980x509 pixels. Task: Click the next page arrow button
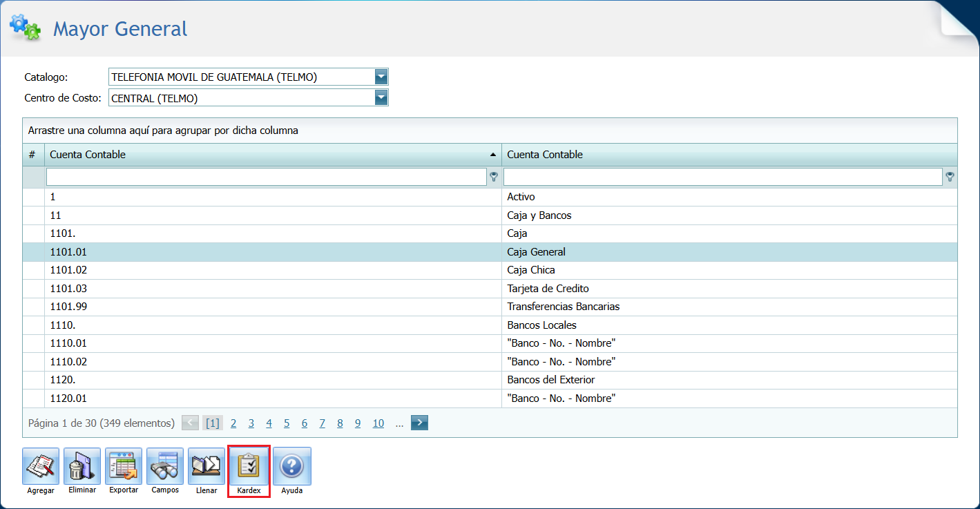coord(419,423)
